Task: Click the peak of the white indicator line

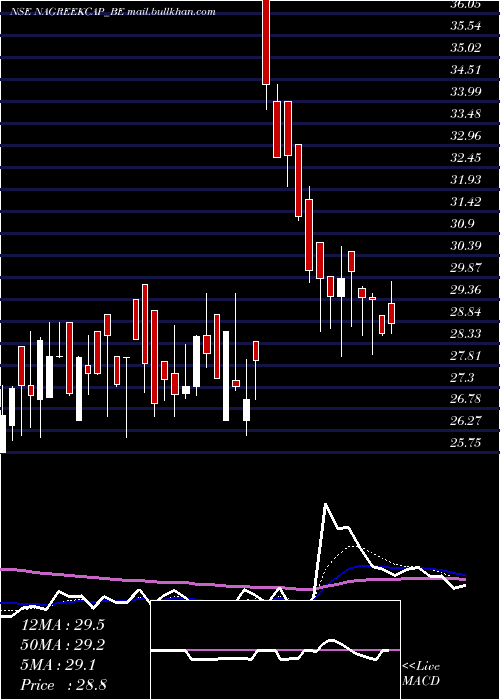Action: click(325, 504)
